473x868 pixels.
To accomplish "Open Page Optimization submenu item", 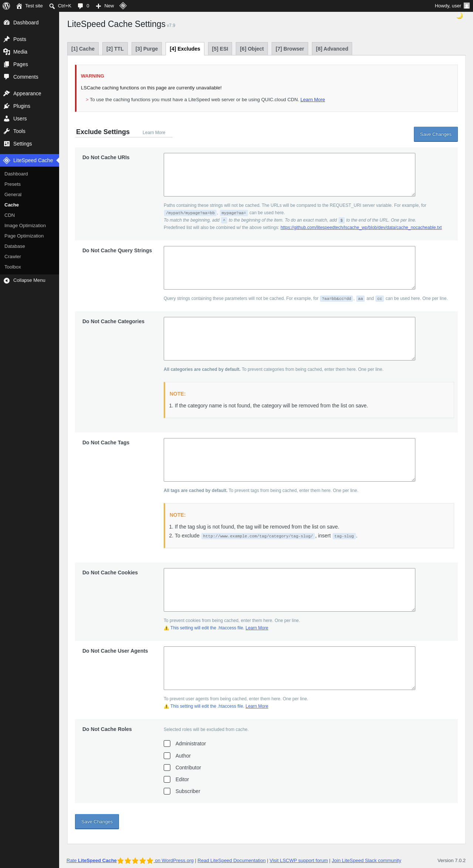I will pyautogui.click(x=24, y=236).
